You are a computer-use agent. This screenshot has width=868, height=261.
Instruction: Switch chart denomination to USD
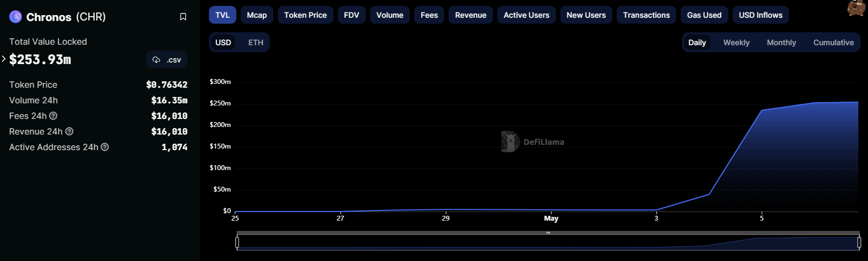coord(223,43)
